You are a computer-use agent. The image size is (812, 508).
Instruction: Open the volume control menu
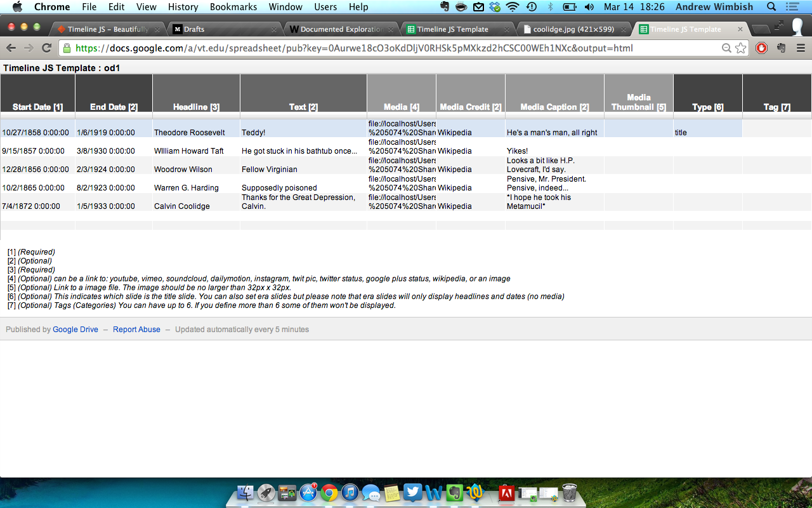(589, 7)
